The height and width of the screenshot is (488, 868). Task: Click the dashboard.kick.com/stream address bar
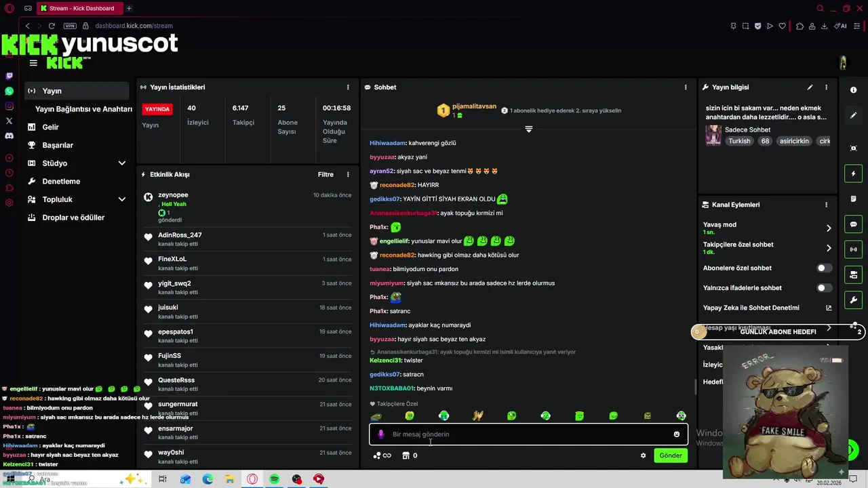coord(134,26)
